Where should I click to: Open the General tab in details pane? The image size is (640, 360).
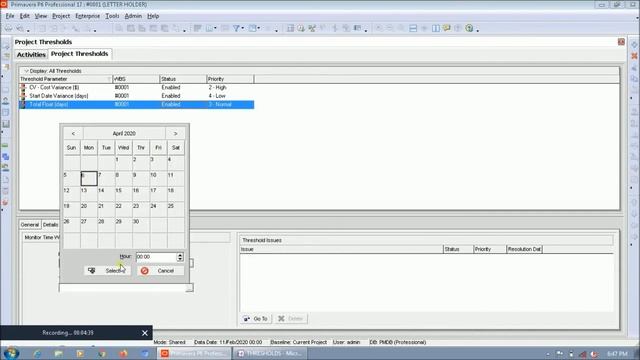click(30, 224)
